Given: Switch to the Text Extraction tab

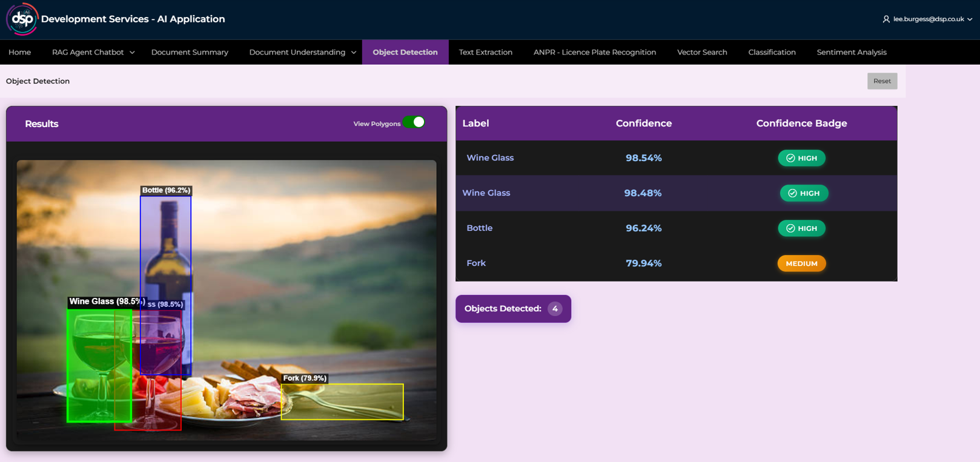Looking at the screenshot, I should point(485,53).
